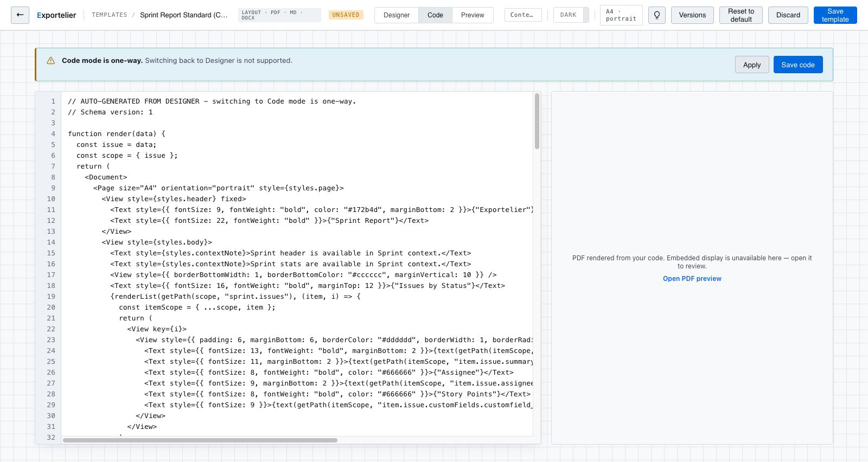
Task: Place cursor on 'function render(data) {' line
Action: coord(117,134)
